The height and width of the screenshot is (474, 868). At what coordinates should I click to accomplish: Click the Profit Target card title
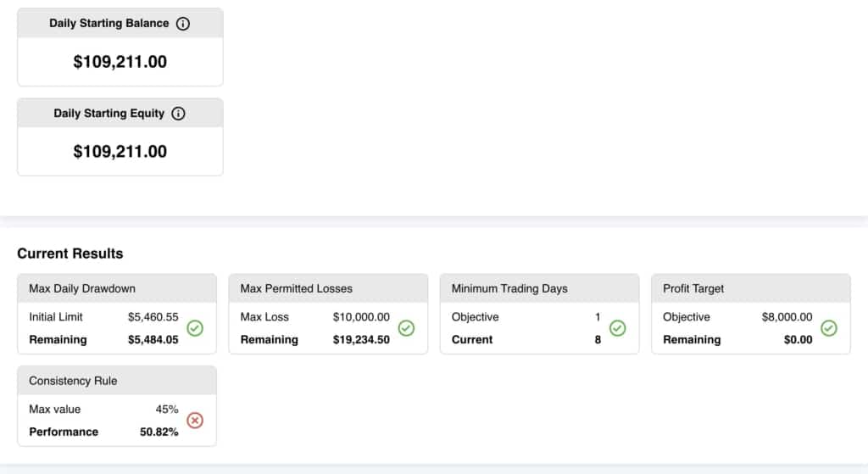(693, 288)
